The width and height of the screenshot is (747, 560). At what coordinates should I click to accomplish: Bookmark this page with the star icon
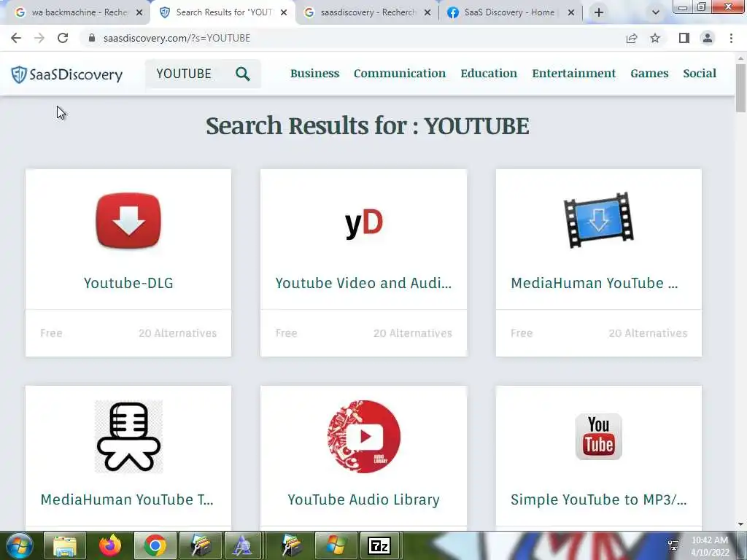pos(655,38)
